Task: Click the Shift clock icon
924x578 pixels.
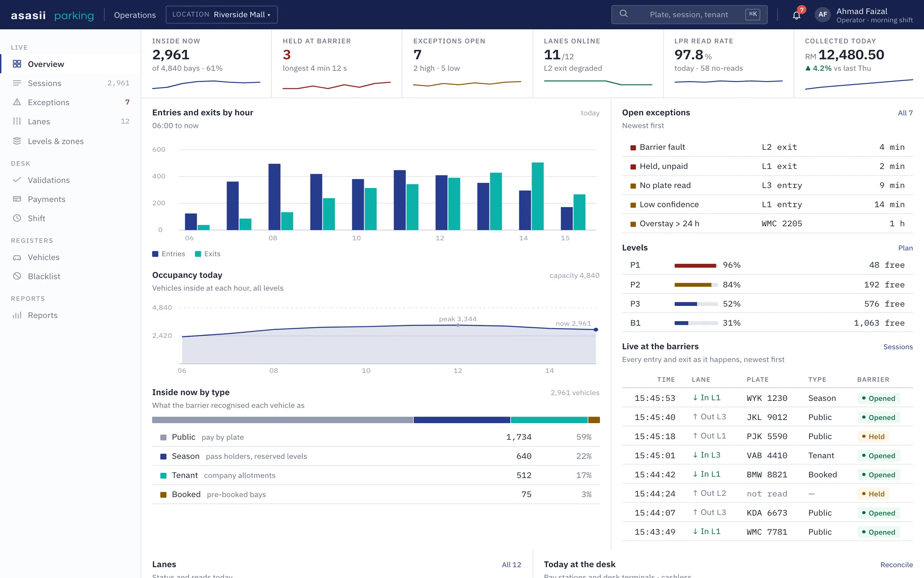Action: coord(17,218)
